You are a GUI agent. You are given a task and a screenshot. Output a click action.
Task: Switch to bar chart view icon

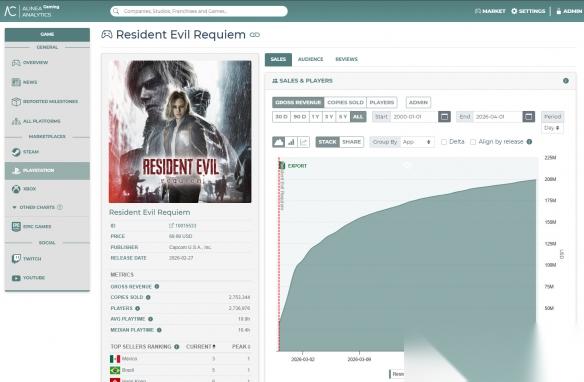pyautogui.click(x=291, y=142)
